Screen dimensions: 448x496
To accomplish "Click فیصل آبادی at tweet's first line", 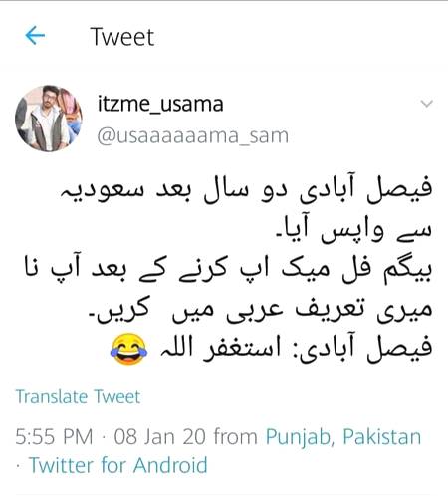I will (366, 189).
